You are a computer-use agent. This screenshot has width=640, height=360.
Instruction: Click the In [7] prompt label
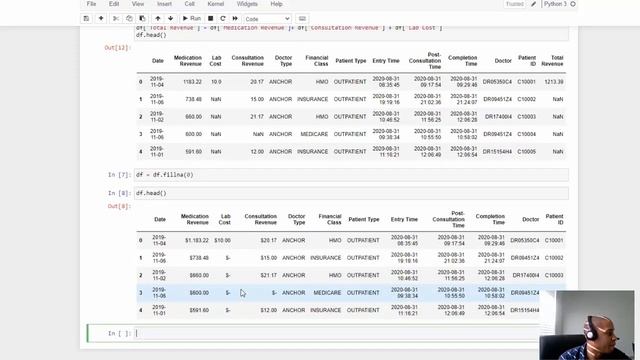119,175
